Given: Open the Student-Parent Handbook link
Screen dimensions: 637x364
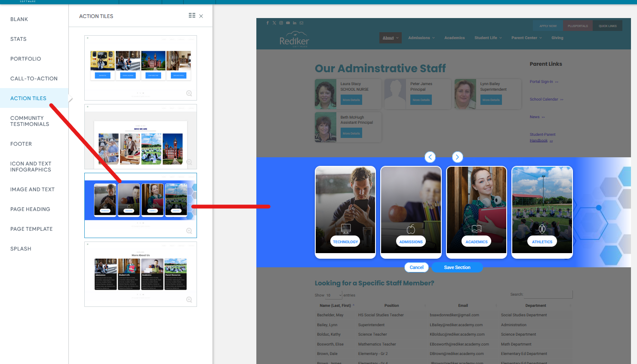Looking at the screenshot, I should pyautogui.click(x=542, y=138).
